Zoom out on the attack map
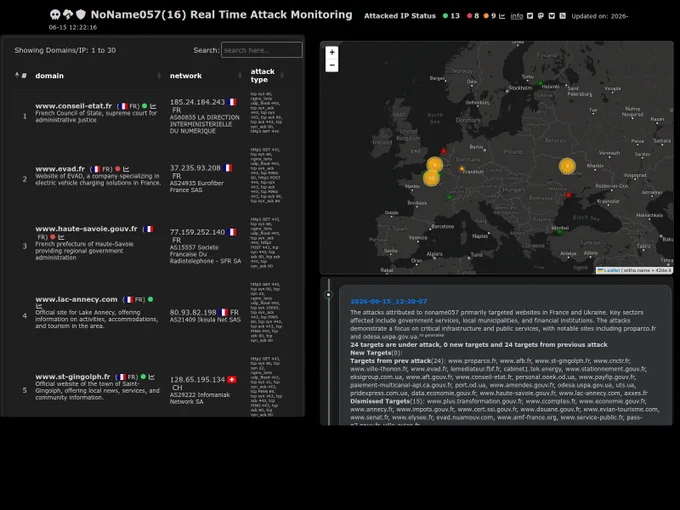680x510 pixels. pos(332,65)
